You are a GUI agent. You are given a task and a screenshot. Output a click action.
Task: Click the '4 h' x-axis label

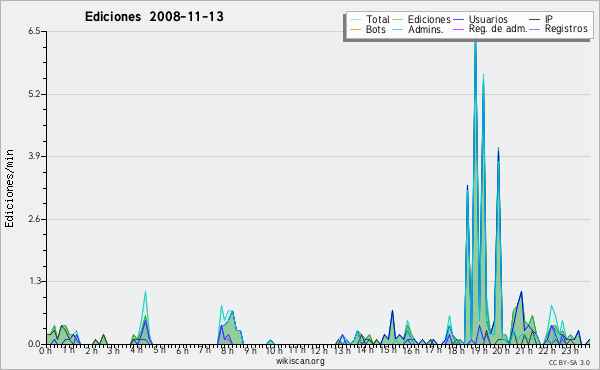[x=136, y=350]
